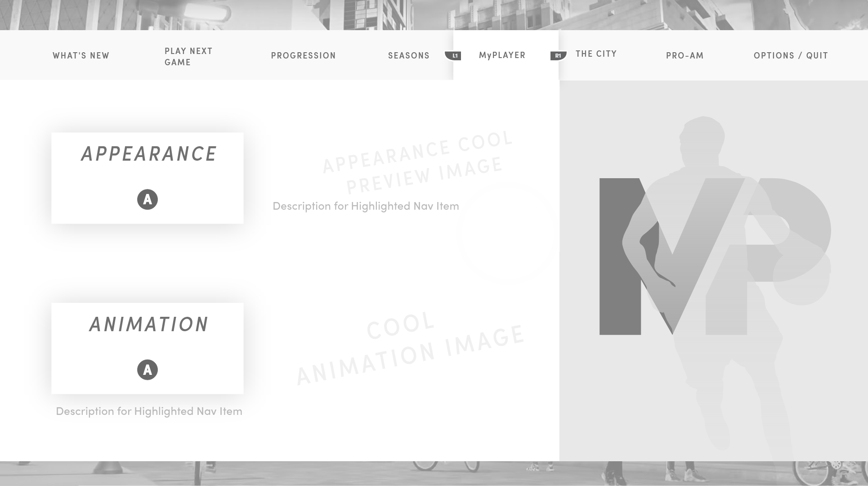Open the What's New tab
The width and height of the screenshot is (868, 486).
click(x=81, y=56)
